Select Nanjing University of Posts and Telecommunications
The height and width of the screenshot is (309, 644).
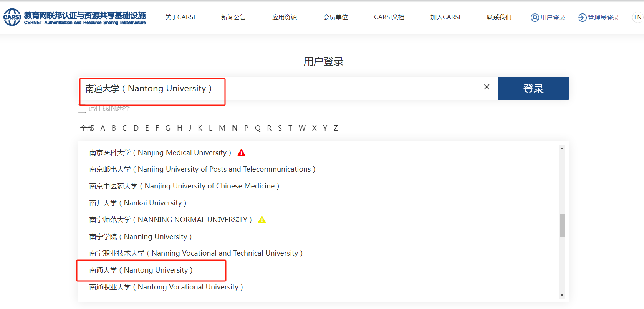pos(202,169)
